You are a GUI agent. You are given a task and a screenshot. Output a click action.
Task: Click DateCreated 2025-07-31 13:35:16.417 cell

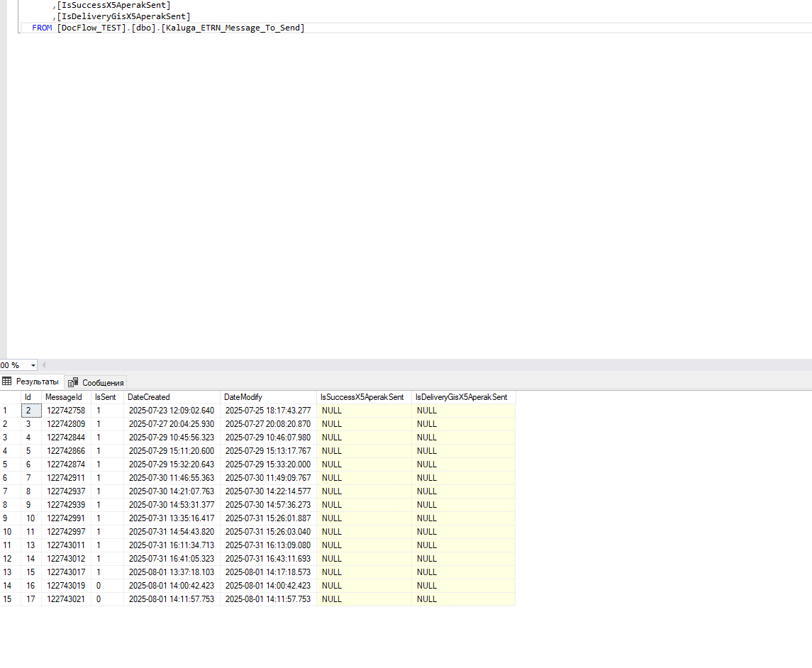172,518
